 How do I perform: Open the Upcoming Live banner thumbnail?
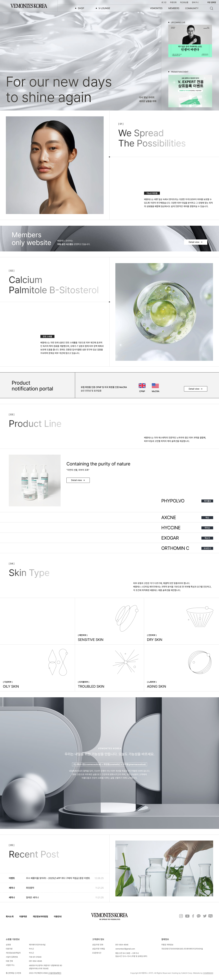click(190, 41)
